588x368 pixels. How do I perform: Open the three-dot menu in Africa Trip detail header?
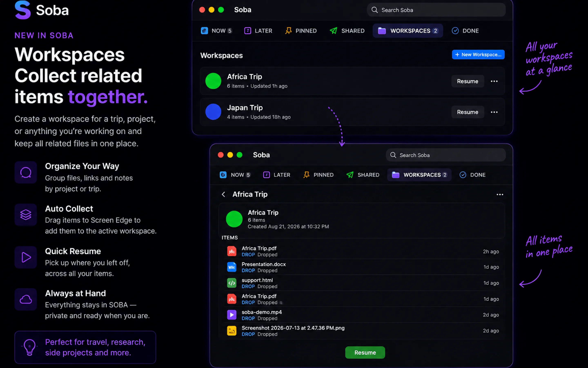pyautogui.click(x=500, y=194)
